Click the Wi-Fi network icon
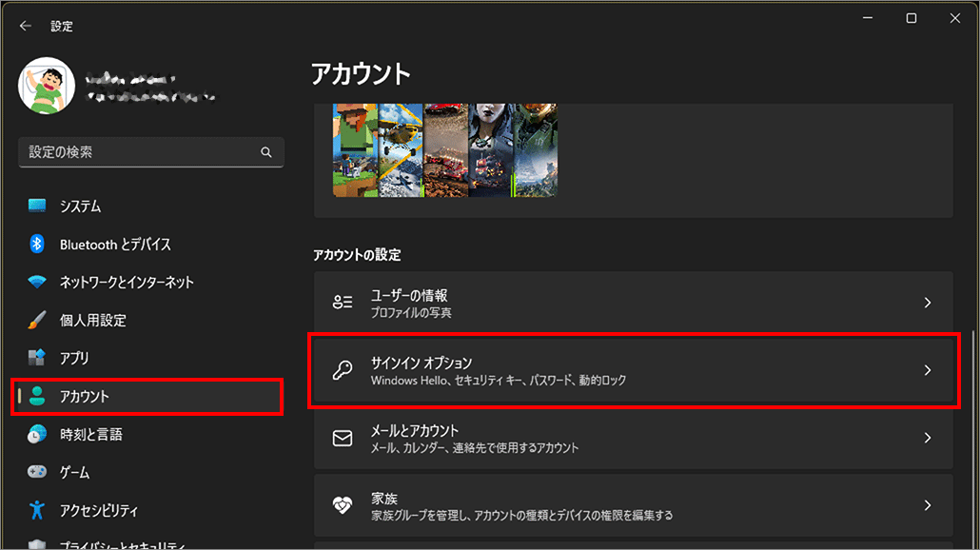980x550 pixels. tap(37, 282)
